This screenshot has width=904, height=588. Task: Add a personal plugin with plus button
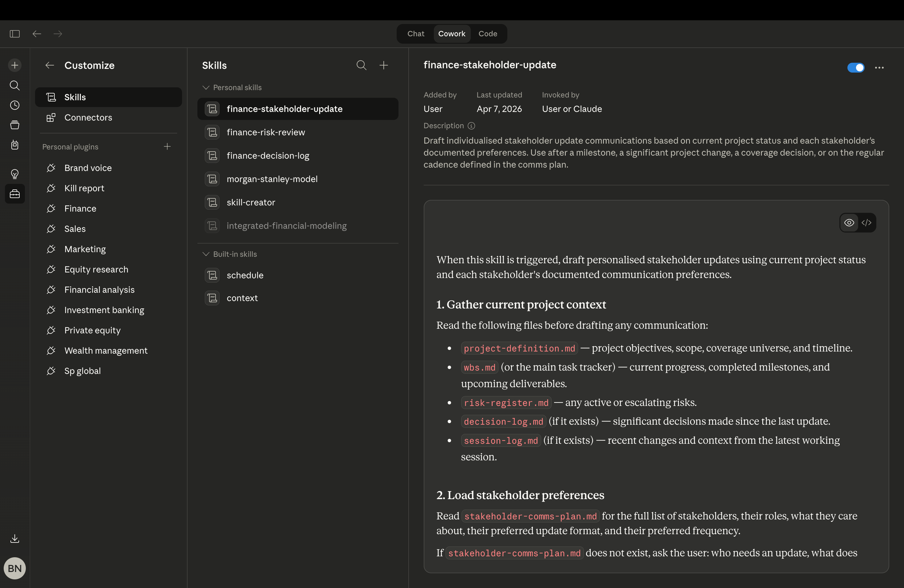click(x=167, y=147)
